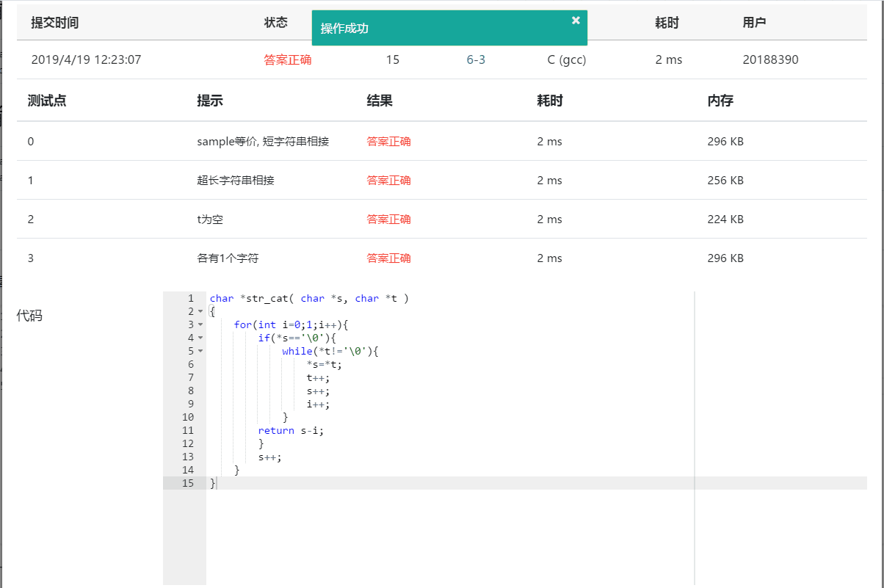Screen dimensions: 884x588
Task: Click hint '各有1个字符'
Action: (228, 258)
